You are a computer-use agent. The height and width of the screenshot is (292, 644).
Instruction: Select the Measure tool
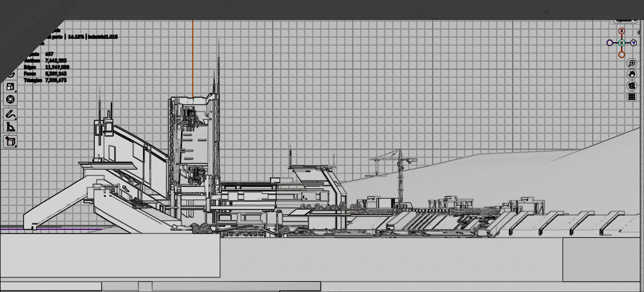point(10,127)
